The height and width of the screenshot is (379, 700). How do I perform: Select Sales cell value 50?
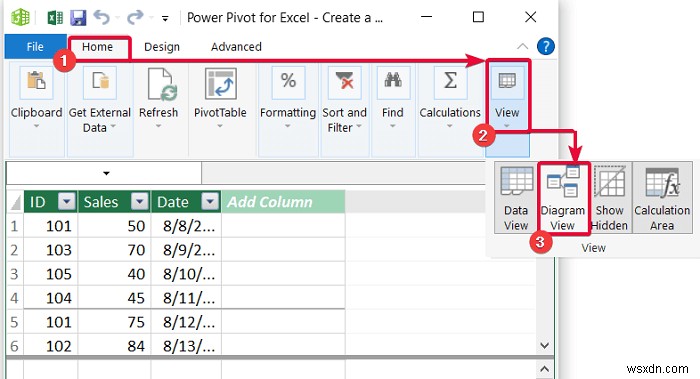click(114, 226)
